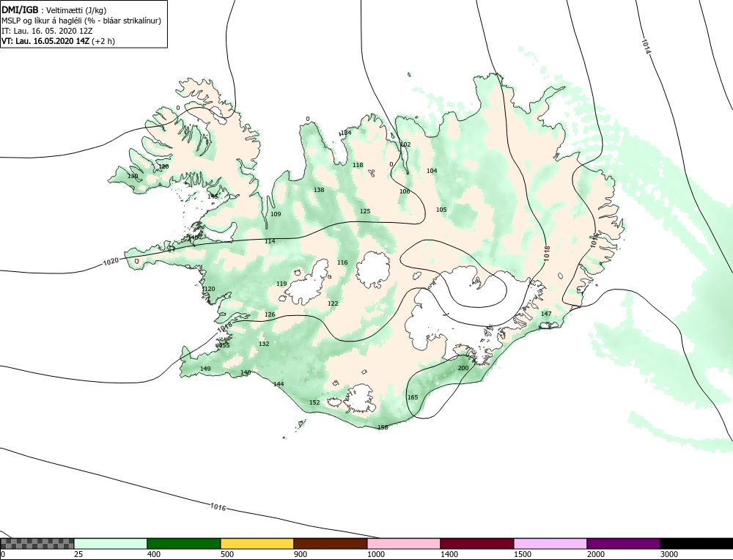
Task: Click the 130 value in the Westfjords
Action: pyautogui.click(x=133, y=176)
